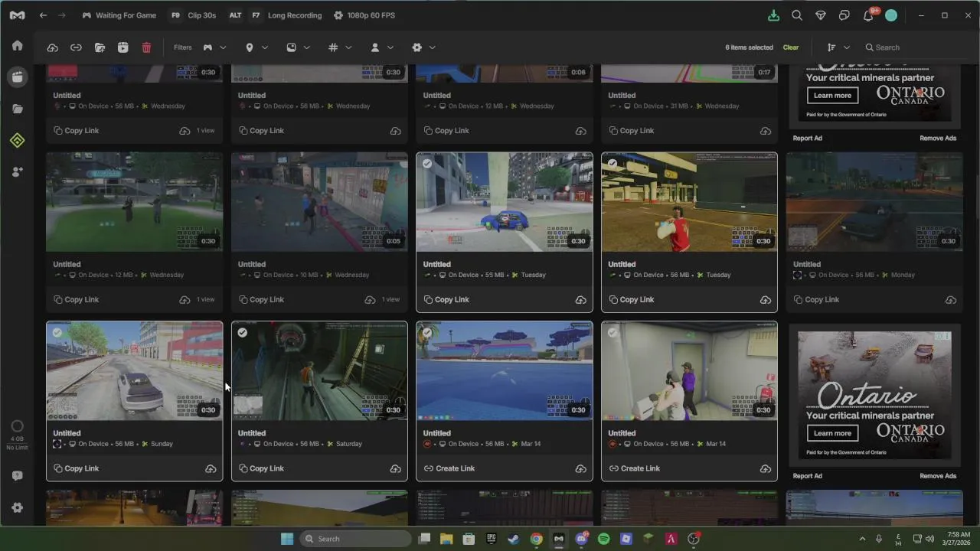Screen dimensions: 980x551
Task: Show hidden system tray icons chevron
Action: (x=862, y=539)
